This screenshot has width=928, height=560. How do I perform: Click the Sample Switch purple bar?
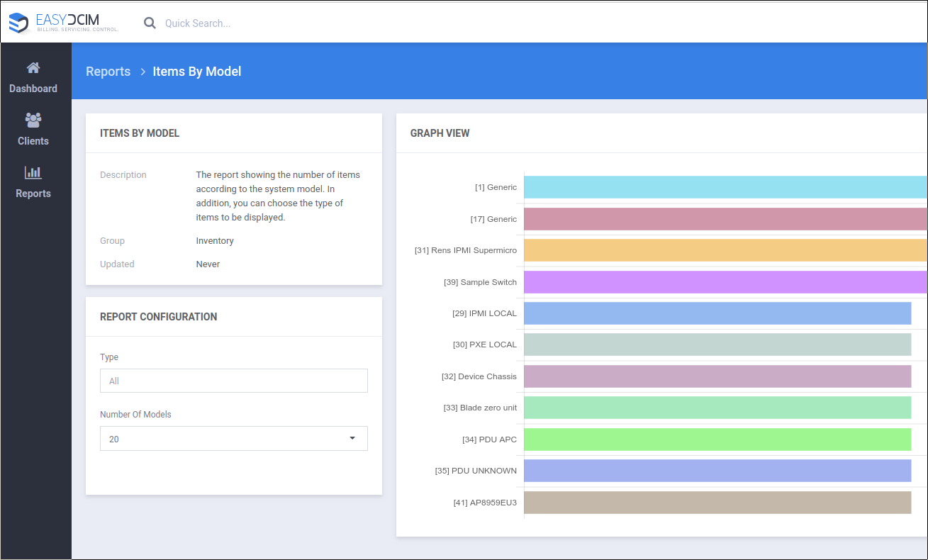pyautogui.click(x=725, y=282)
